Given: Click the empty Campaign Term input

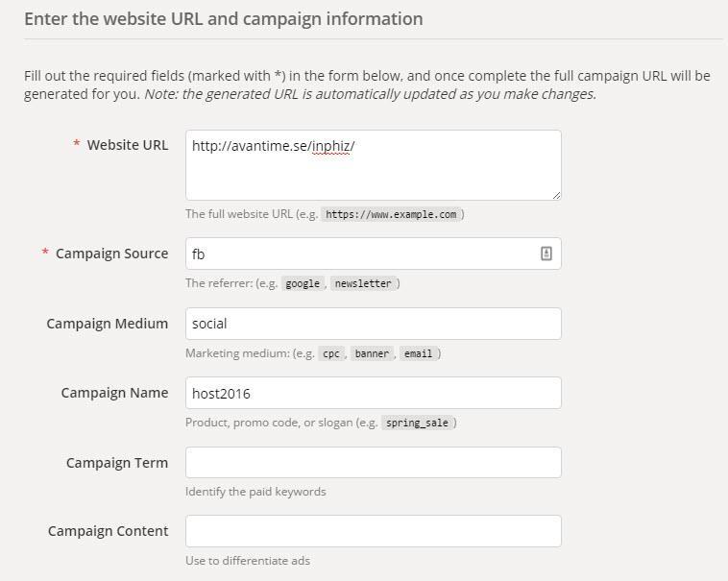Looking at the screenshot, I should tap(374, 462).
